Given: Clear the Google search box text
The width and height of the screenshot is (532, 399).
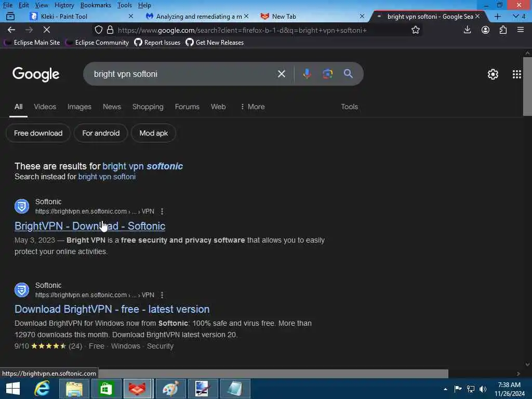Looking at the screenshot, I should (281, 74).
